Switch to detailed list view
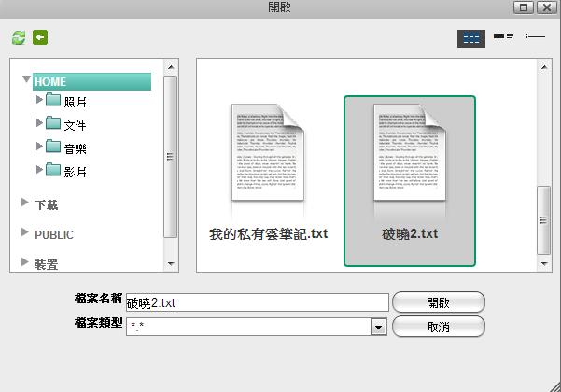The width and height of the screenshot is (561, 392). pyautogui.click(x=534, y=36)
